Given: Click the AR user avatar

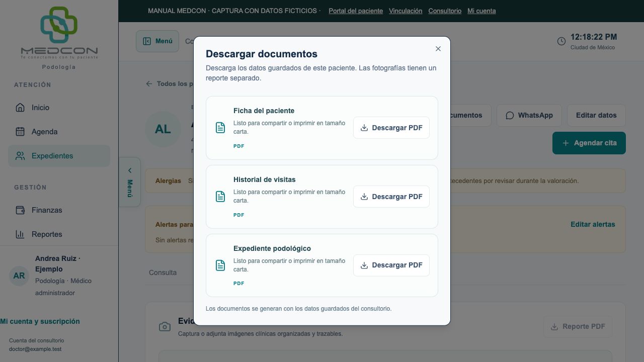Looking at the screenshot, I should pos(19,276).
